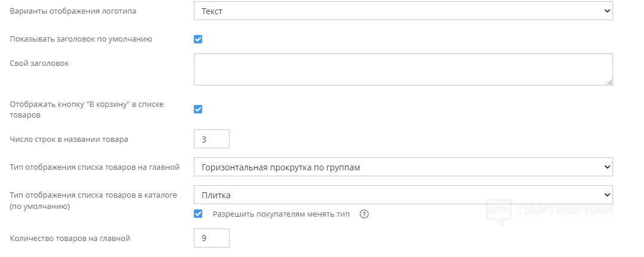
Task: Click the Число строк в названии товара label
Action: click(x=69, y=139)
